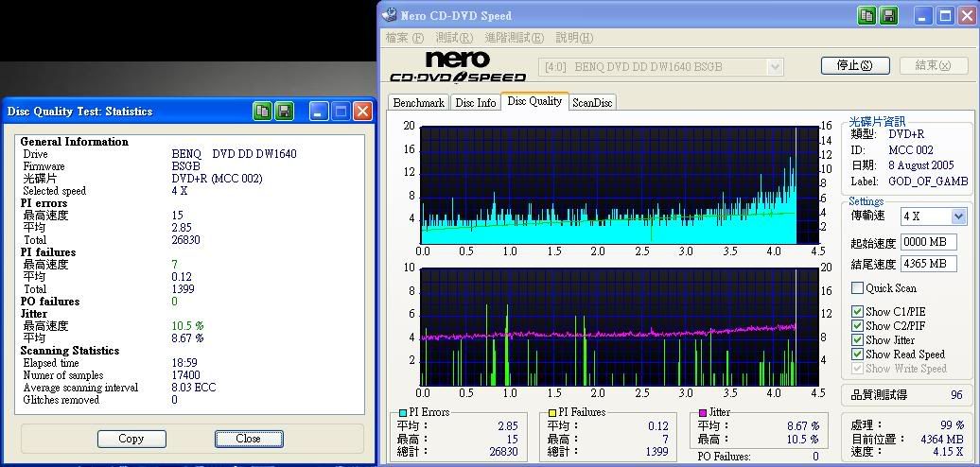Select the Disc Quality tab
The width and height of the screenshot is (980, 467).
(535, 101)
